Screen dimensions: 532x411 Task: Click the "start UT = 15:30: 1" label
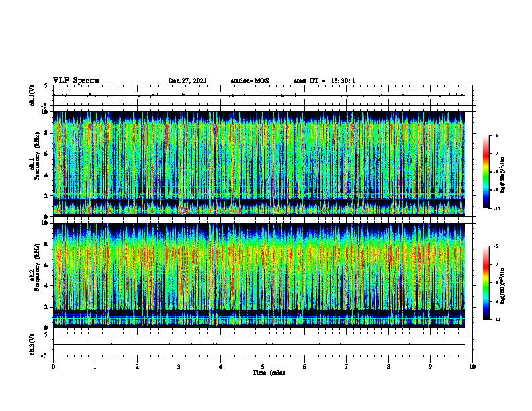324,81
